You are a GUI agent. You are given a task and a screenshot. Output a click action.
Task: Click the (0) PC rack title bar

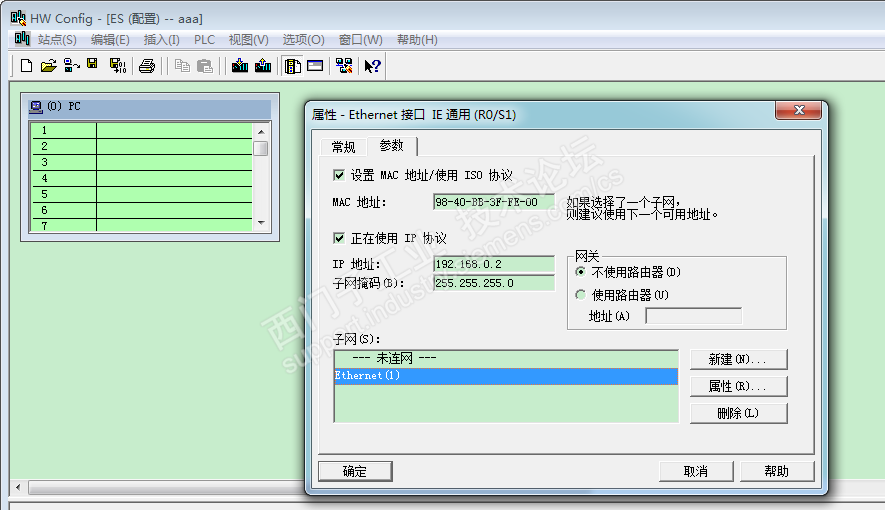click(x=150, y=107)
